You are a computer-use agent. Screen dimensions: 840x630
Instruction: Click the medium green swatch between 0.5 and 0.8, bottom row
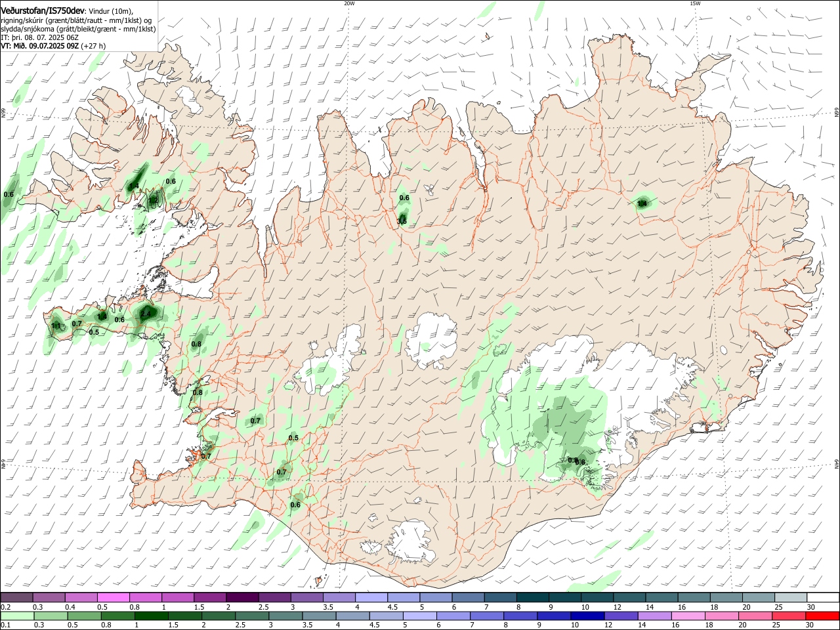(85, 616)
